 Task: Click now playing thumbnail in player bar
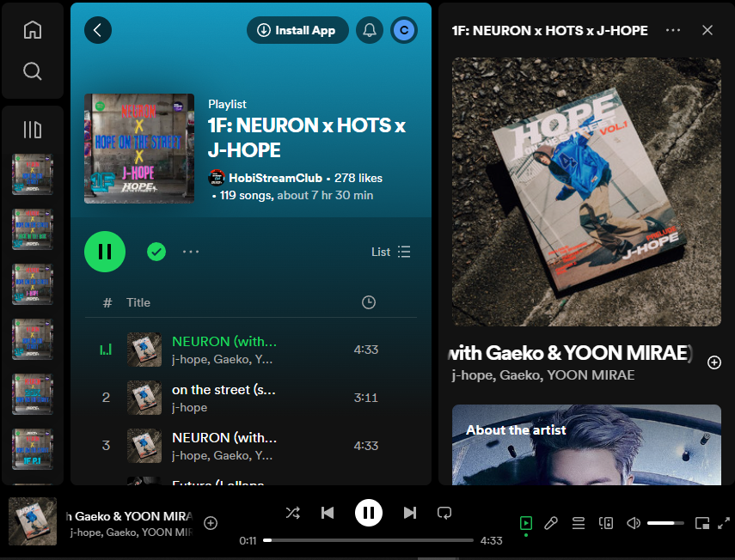pos(33,521)
